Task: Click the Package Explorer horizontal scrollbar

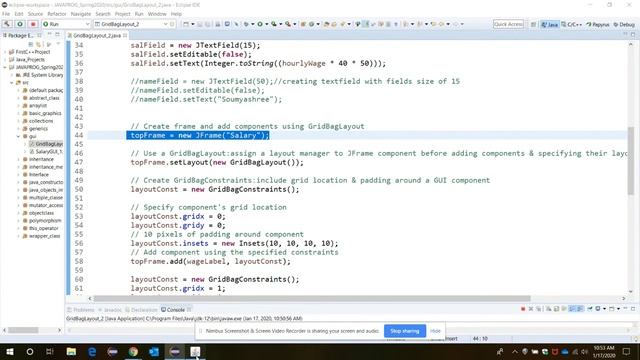Action: [x=23, y=330]
